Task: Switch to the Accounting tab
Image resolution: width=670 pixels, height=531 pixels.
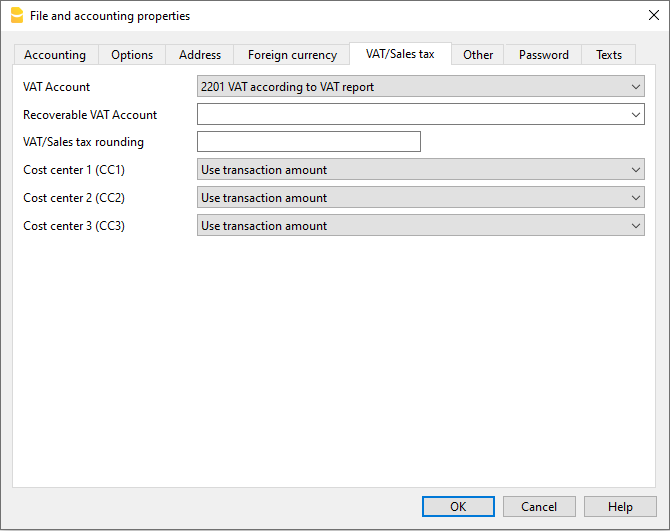Action: [55, 55]
